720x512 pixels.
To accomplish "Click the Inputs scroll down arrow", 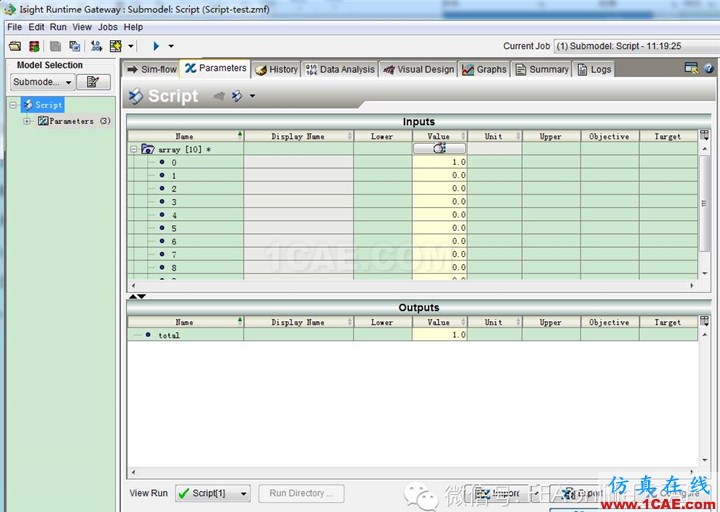I will click(705, 274).
